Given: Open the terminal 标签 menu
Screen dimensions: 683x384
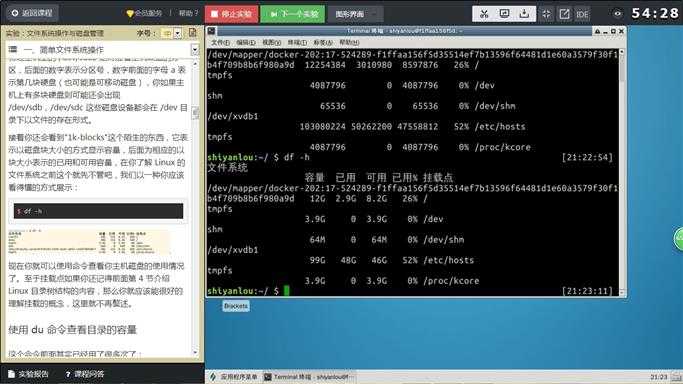Looking at the screenshot, I should [323, 42].
